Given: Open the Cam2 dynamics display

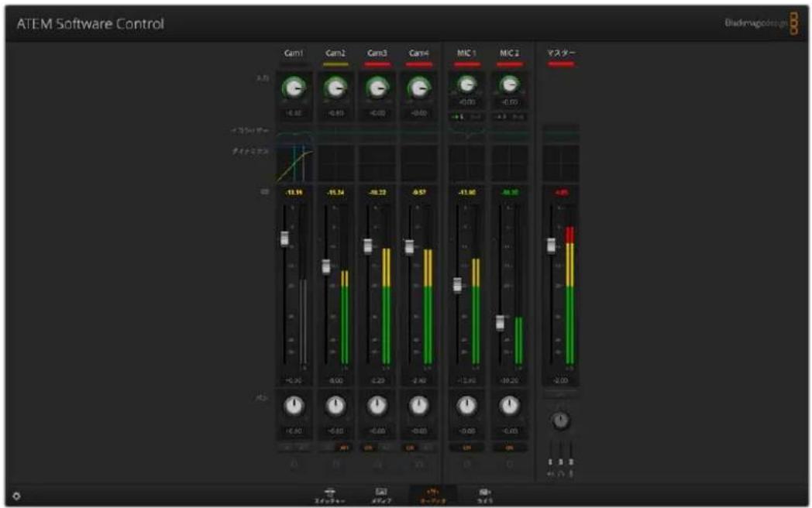Looking at the screenshot, I should pyautogui.click(x=335, y=163).
